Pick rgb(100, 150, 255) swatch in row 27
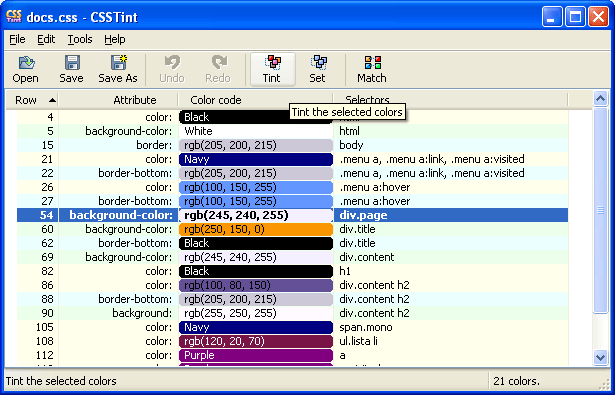The height and width of the screenshot is (395, 615). (256, 201)
